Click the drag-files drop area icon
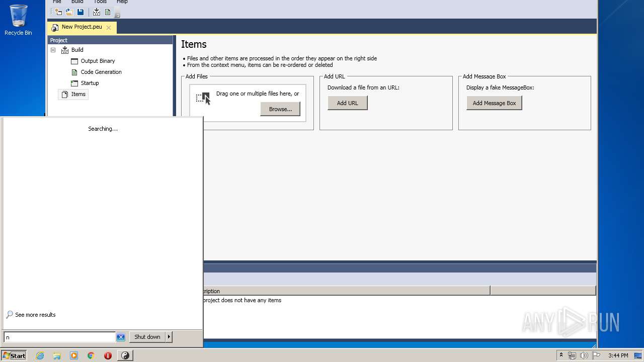The width and height of the screenshot is (644, 362). click(203, 98)
